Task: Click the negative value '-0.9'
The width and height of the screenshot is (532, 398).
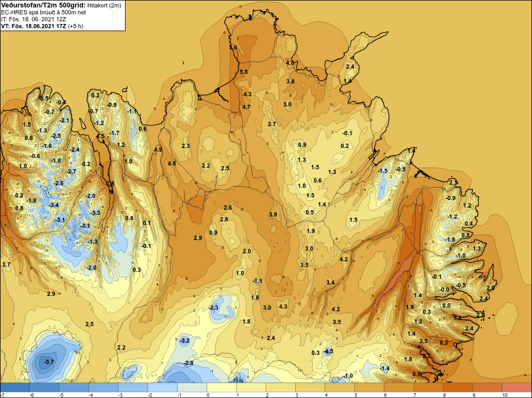Action: coord(451,198)
